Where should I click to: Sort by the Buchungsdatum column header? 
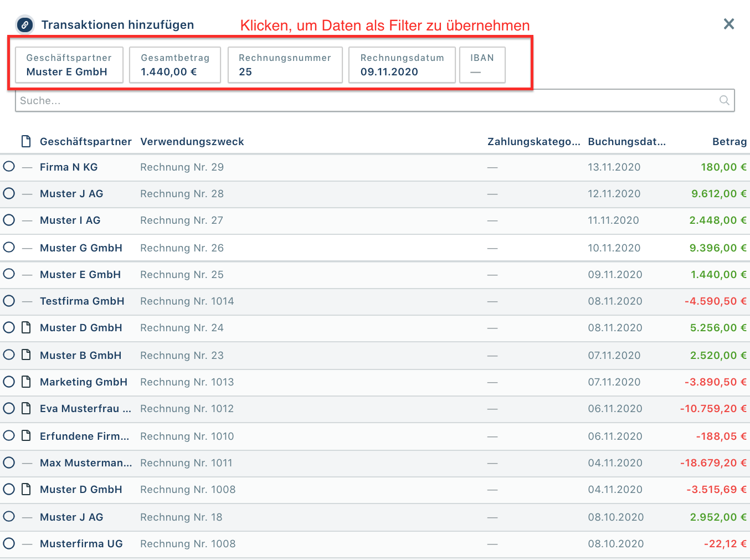626,141
